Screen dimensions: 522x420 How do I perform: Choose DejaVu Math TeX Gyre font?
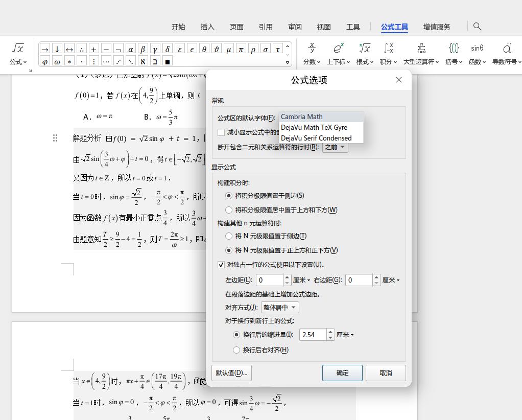coord(321,127)
